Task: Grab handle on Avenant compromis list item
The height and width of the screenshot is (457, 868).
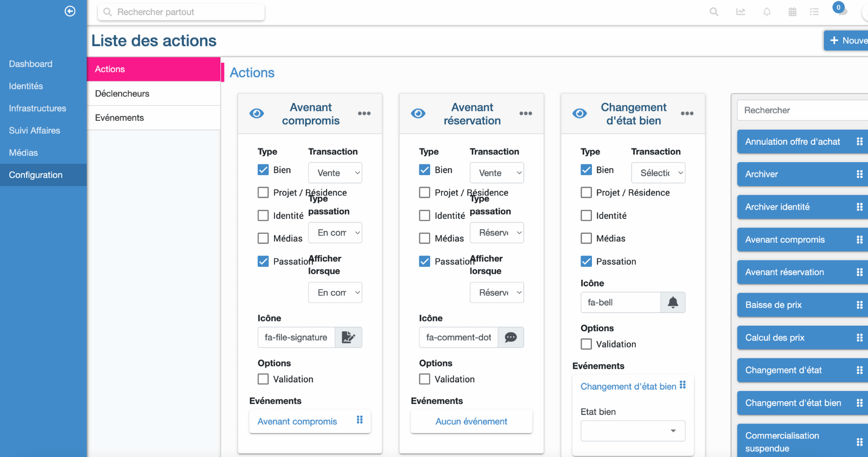Action: 859,240
